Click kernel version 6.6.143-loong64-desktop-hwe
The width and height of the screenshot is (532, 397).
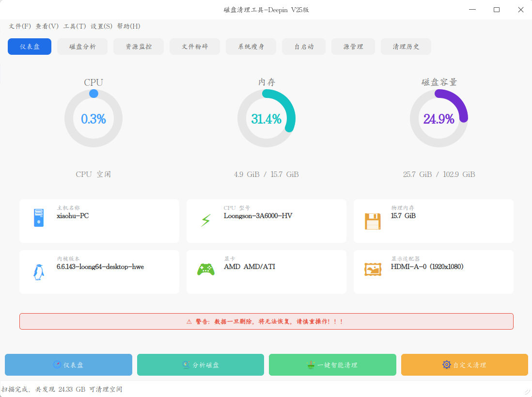[100, 267]
